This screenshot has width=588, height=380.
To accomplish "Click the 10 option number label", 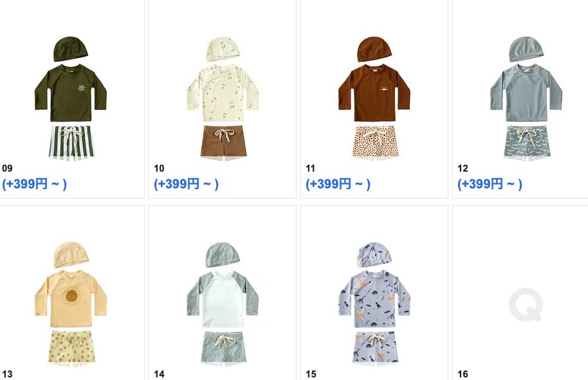I will pyautogui.click(x=159, y=168).
